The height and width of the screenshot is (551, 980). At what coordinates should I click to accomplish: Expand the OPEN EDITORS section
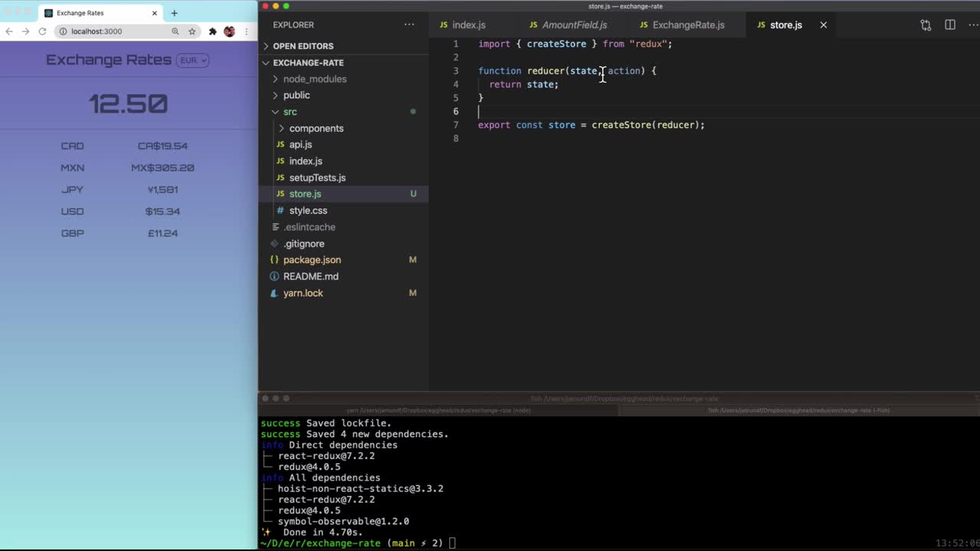(x=303, y=46)
